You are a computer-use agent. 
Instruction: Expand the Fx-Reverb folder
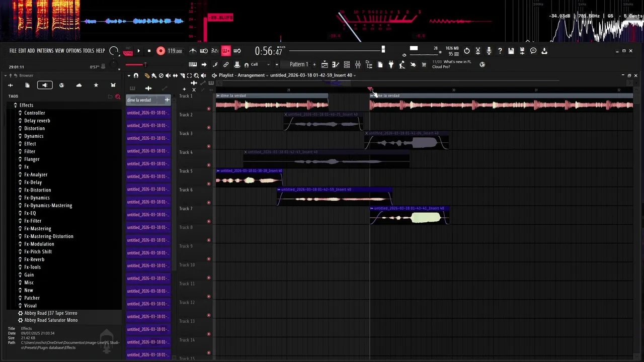pyautogui.click(x=34, y=259)
